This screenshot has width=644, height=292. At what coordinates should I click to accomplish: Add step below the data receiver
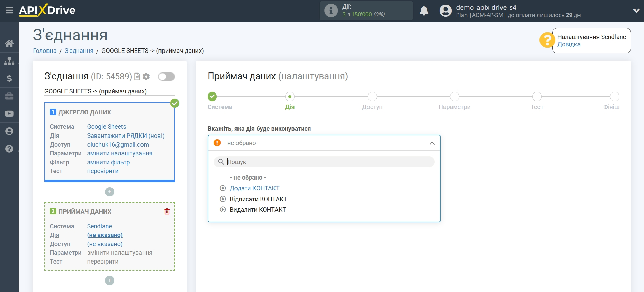coord(110,280)
